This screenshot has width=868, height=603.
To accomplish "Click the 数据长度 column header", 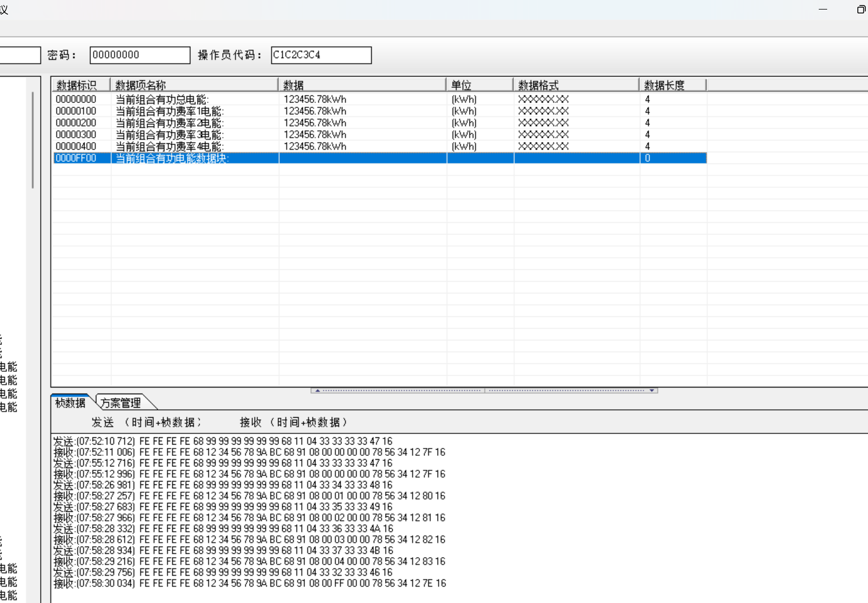I will 673,85.
